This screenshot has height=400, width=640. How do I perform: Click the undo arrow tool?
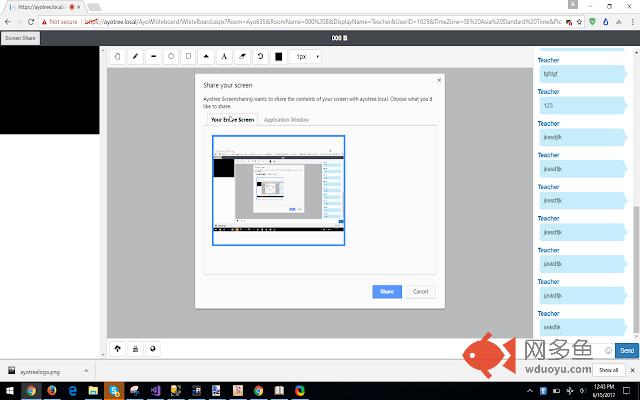pyautogui.click(x=260, y=57)
